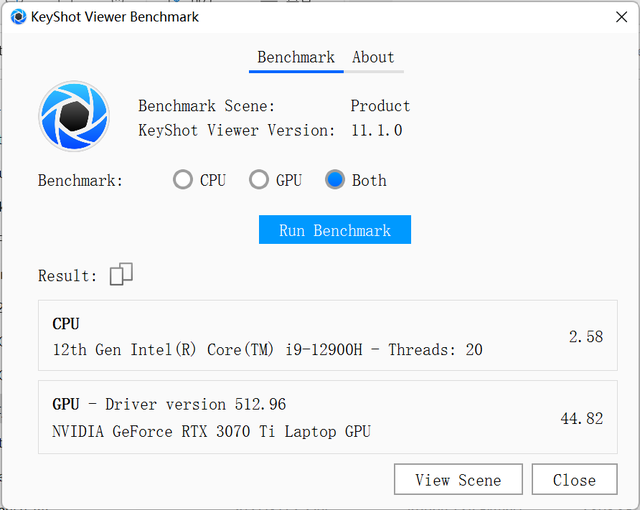The height and width of the screenshot is (510, 640).
Task: Click the NVIDIA GeForce RTX 3070 Ti text
Action: pyautogui.click(x=211, y=431)
